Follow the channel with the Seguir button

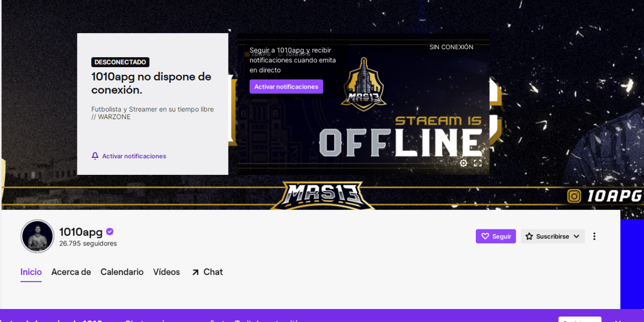(496, 236)
